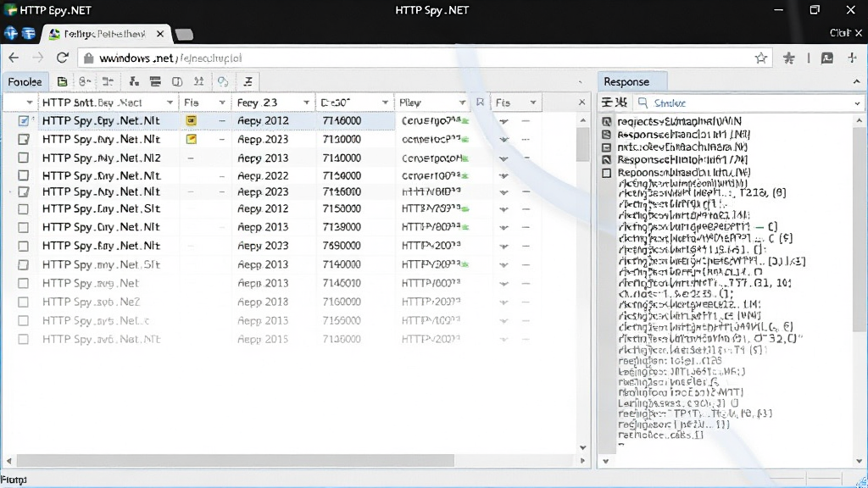Screen dimensions: 868x488
Task: Click the horizontal scrollbar's right arrow
Action: (583, 460)
